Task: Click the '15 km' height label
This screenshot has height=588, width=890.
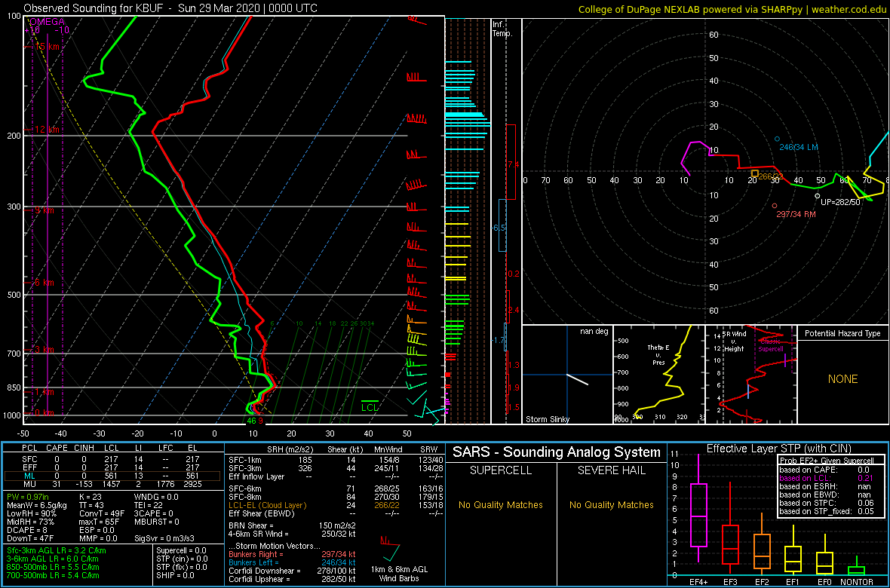Action: click(x=47, y=47)
